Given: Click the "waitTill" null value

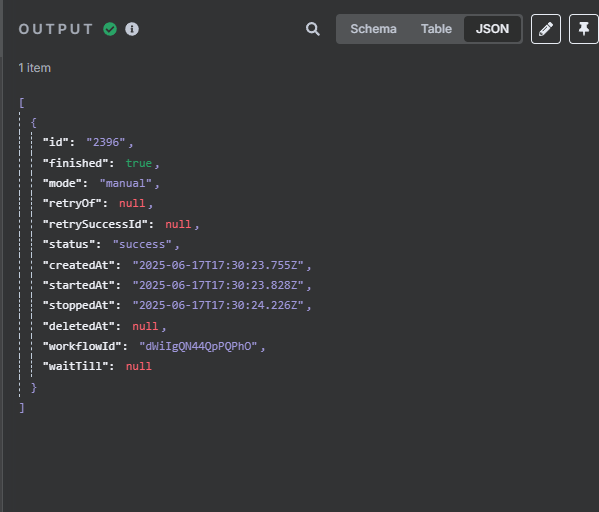Looking at the screenshot, I should tap(139, 366).
